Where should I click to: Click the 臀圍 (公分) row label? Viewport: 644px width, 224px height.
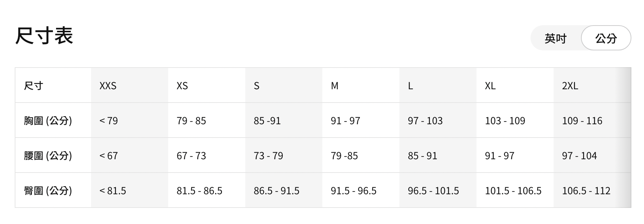tap(48, 191)
